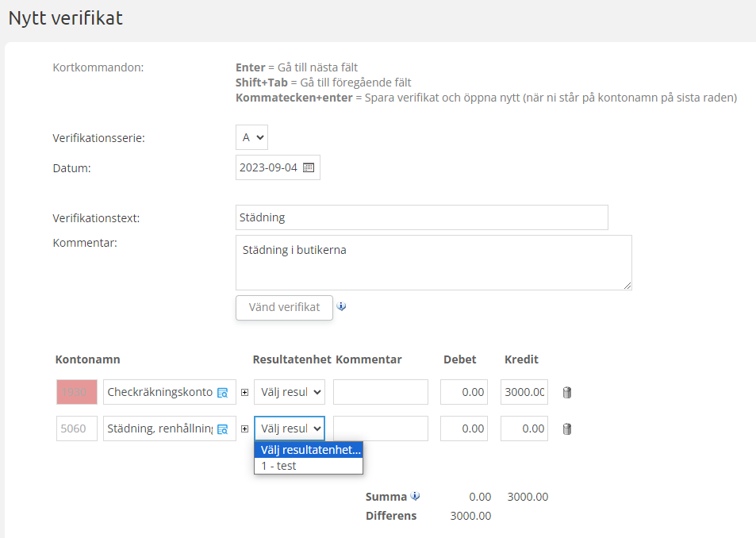Viewport: 756px width, 538px height.
Task: Expand the plus box on second row
Action: coord(244,428)
